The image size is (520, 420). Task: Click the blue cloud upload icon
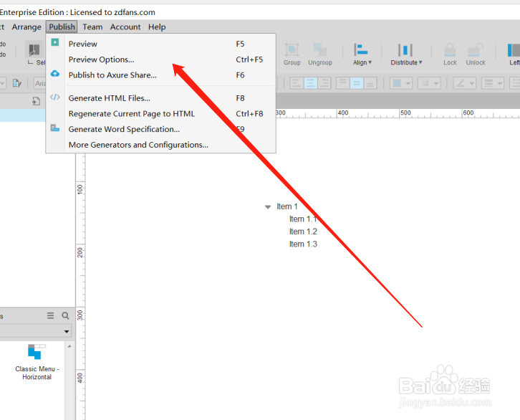[x=55, y=73]
